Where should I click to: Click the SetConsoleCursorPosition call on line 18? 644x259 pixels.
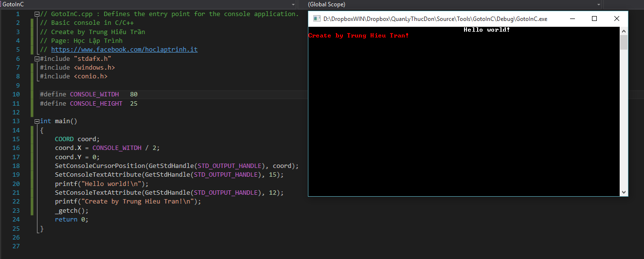point(177,166)
